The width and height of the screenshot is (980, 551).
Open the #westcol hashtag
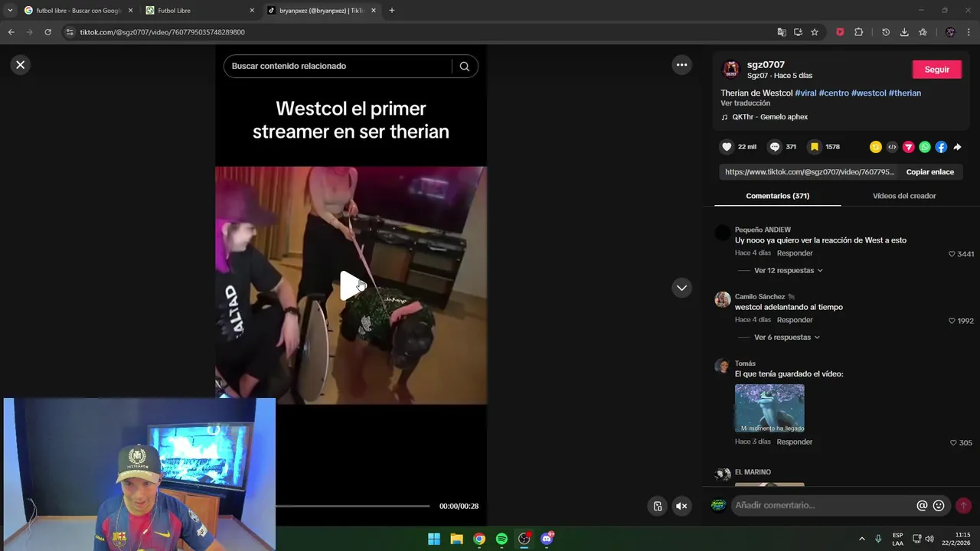tap(869, 93)
